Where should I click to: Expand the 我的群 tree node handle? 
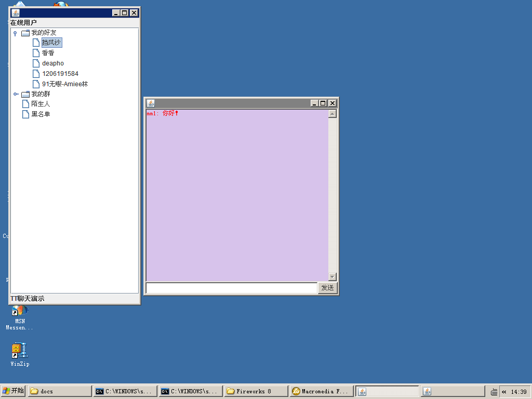click(x=16, y=94)
